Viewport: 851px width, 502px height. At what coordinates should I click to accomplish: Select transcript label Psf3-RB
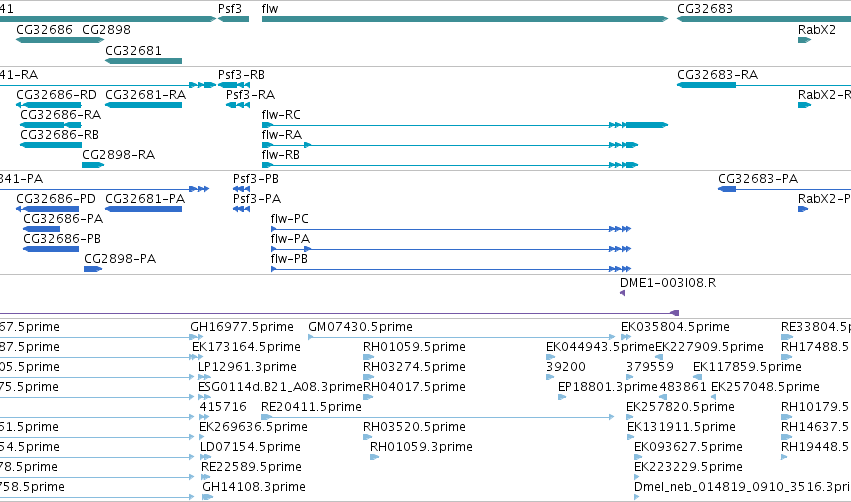click(241, 75)
